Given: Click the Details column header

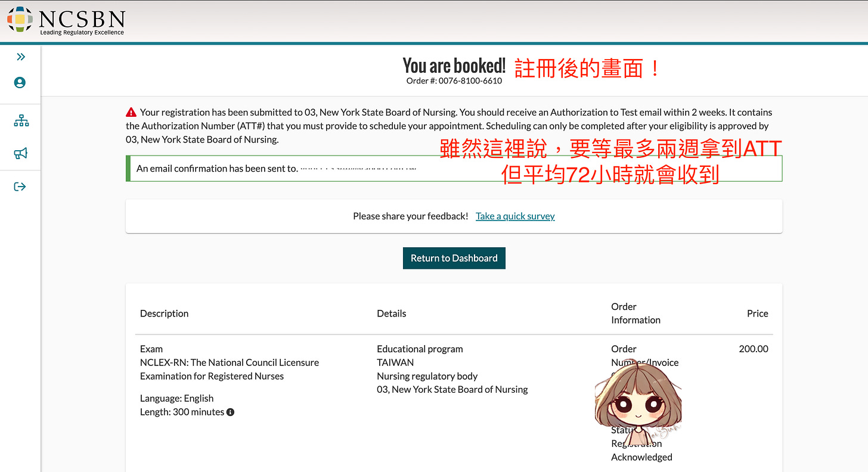Looking at the screenshot, I should click(392, 313).
